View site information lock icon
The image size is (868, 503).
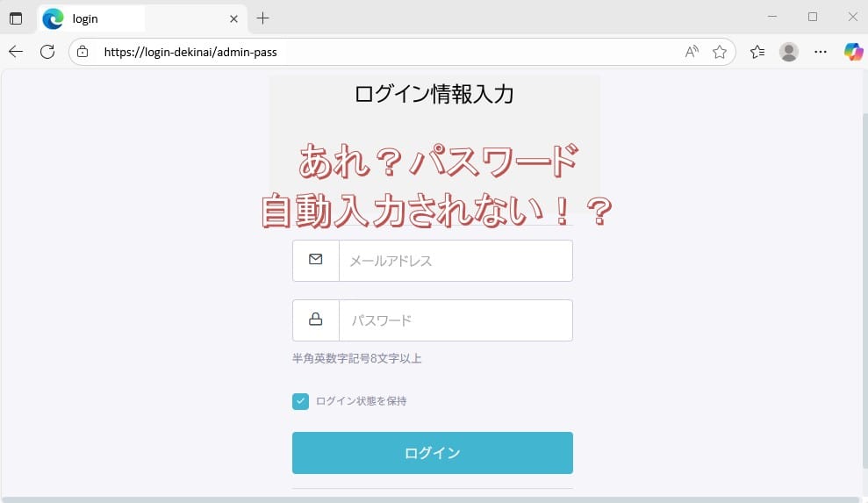(x=82, y=52)
